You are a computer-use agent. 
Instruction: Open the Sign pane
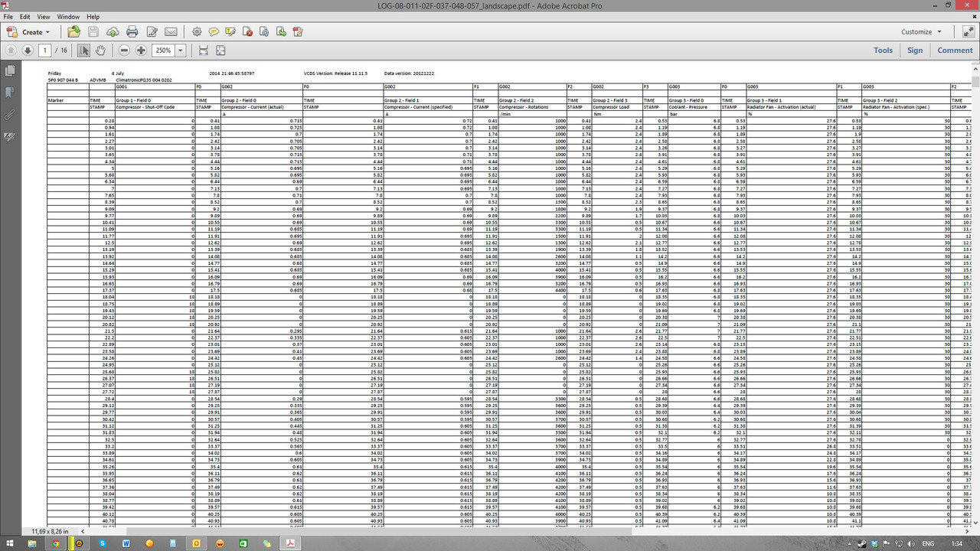[915, 51]
